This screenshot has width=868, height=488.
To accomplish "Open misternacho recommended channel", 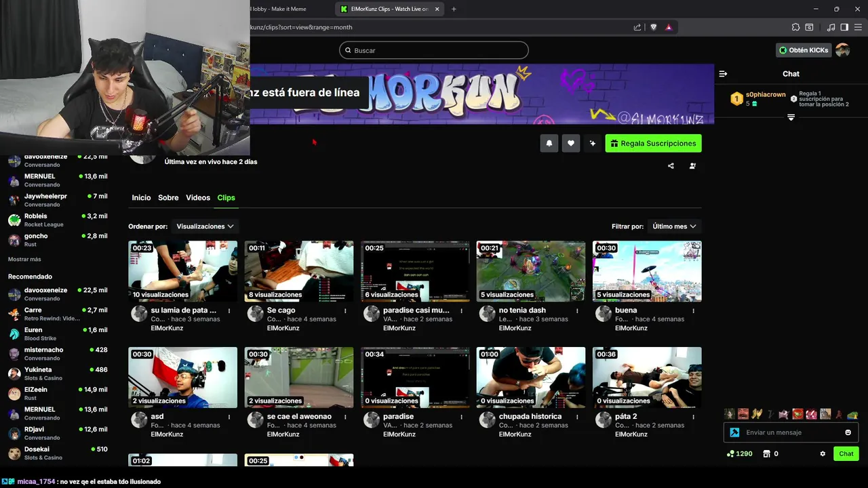I will point(58,354).
